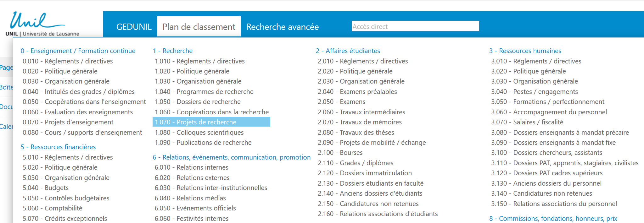
Task: Choose 0.060 - Evaluation des enseignements
Action: (78, 112)
